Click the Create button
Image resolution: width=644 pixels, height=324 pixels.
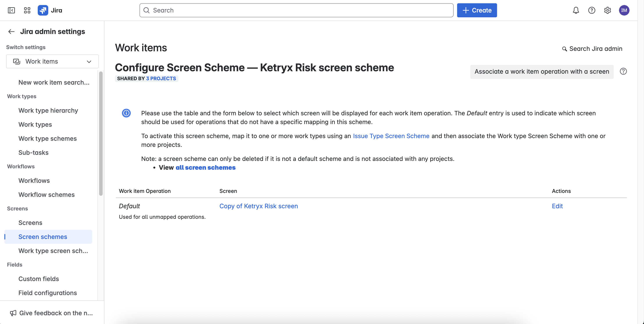(x=477, y=10)
